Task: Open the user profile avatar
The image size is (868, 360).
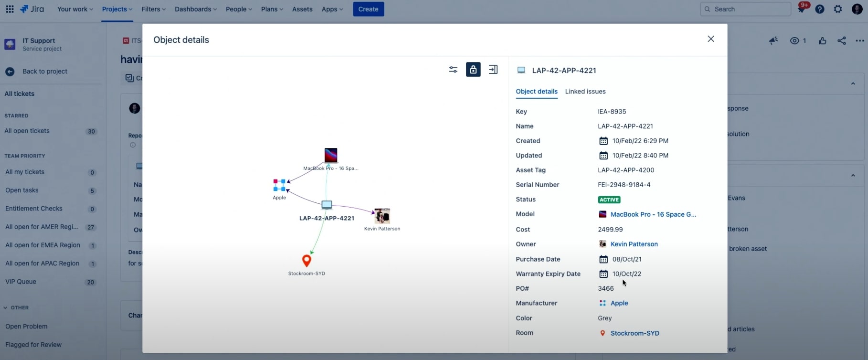Action: [857, 9]
